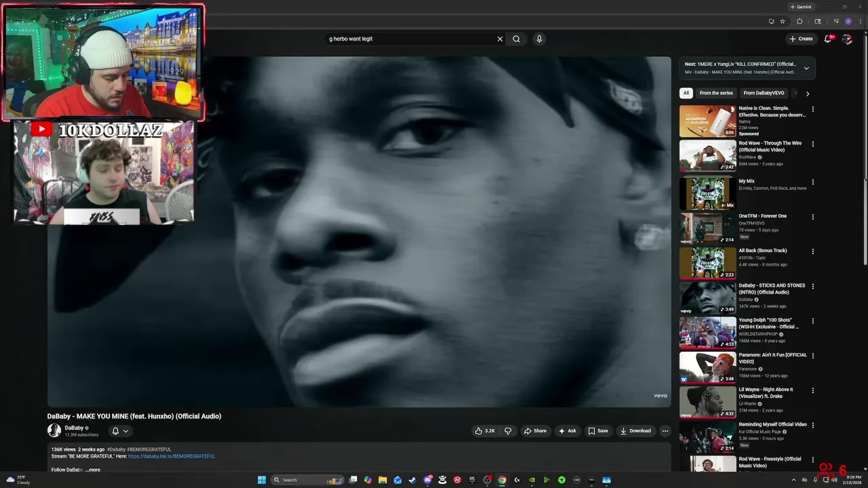Viewport: 868px width, 488px height.
Task: Open 'Rod Wave - Freestyle' video title
Action: click(x=770, y=462)
